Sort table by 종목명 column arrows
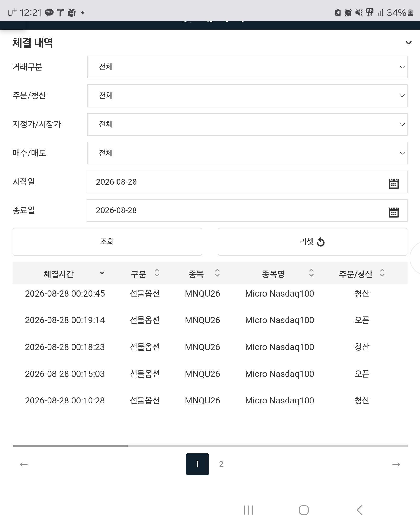This screenshot has height=525, width=420. pyautogui.click(x=311, y=273)
